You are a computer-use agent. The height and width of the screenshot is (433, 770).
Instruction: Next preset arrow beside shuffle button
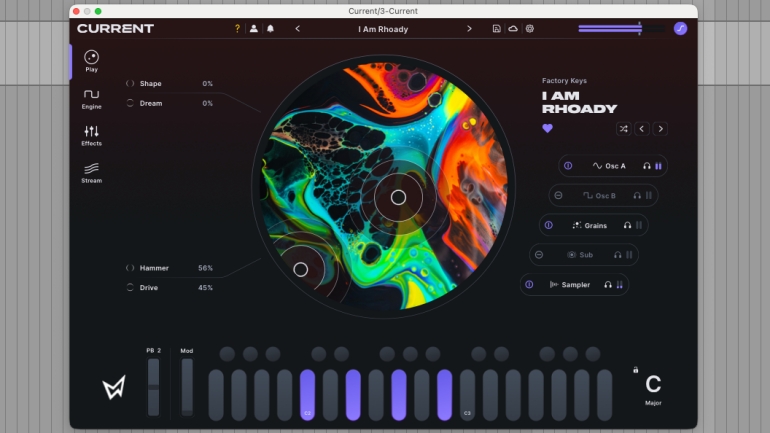[660, 129]
